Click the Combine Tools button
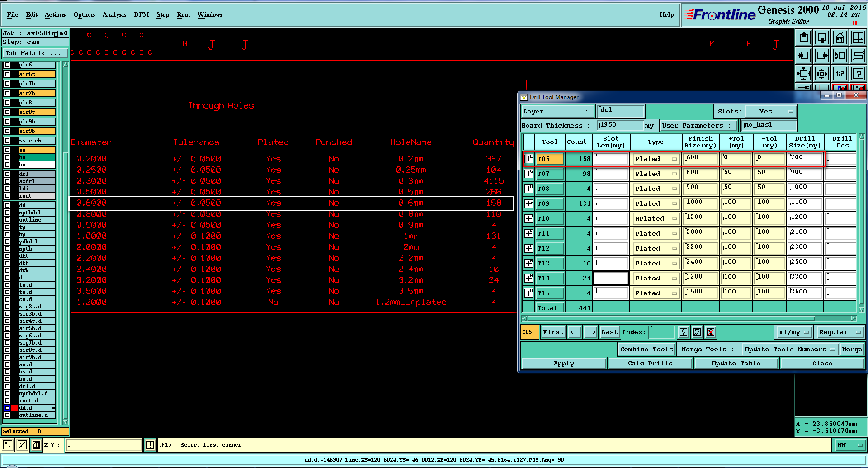Image resolution: width=868 pixels, height=468 pixels. click(647, 349)
